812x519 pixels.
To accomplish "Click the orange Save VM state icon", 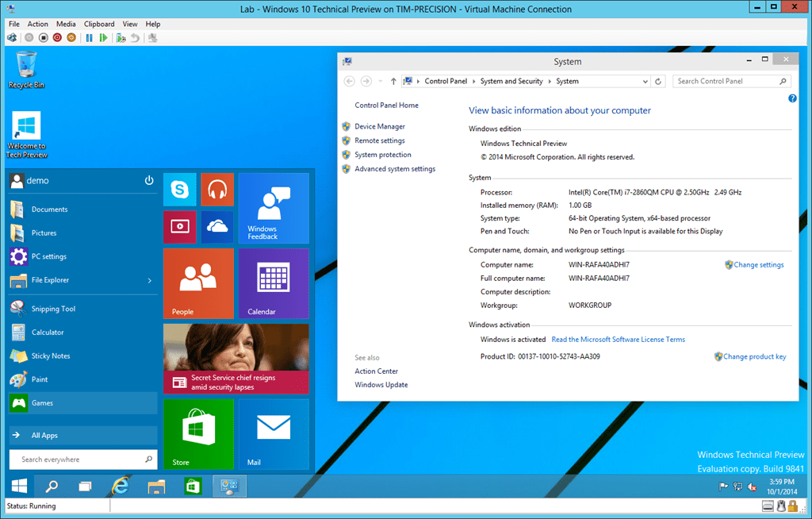I will [71, 38].
